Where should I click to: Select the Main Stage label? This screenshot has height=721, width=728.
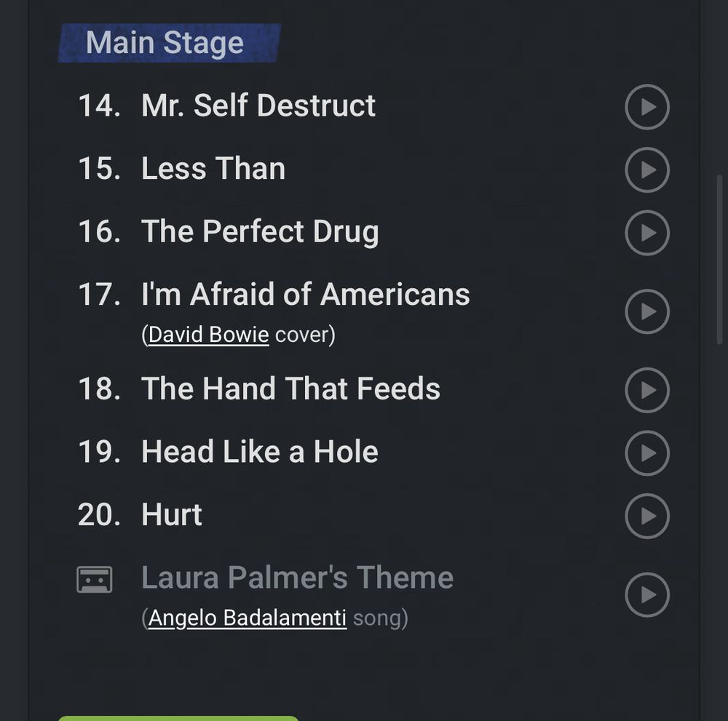165,43
